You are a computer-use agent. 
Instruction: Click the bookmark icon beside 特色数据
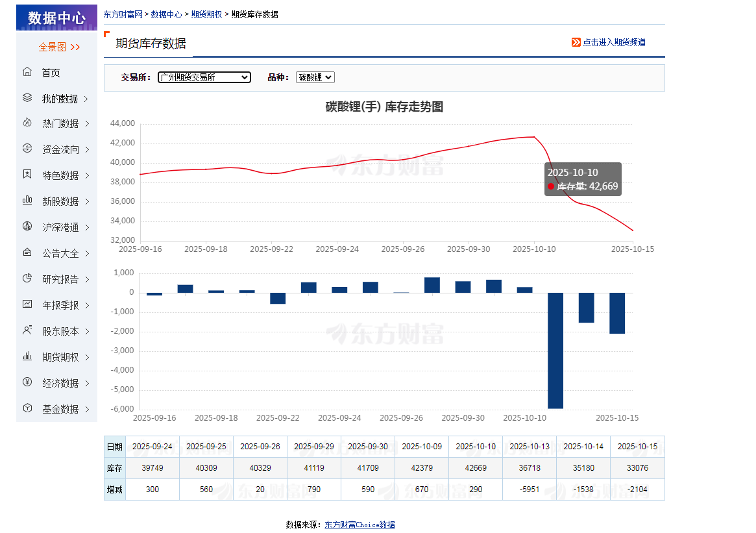pyautogui.click(x=27, y=174)
